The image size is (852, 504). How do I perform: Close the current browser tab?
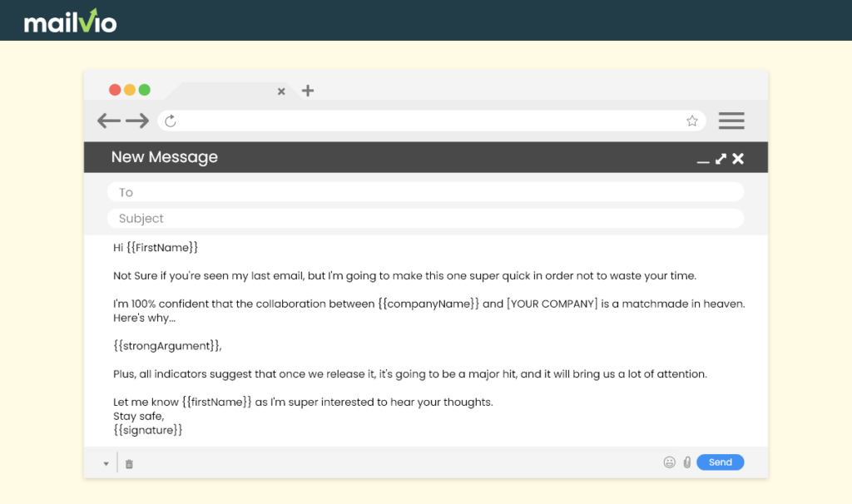(x=281, y=91)
